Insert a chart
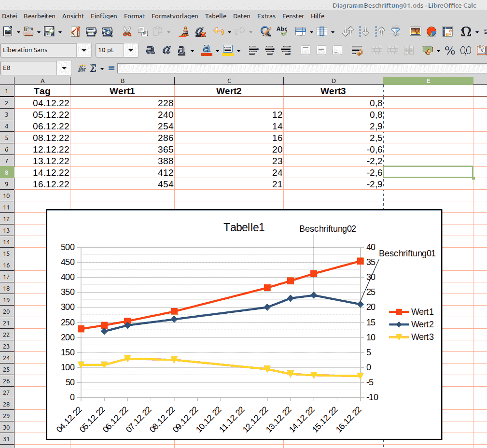The image size is (487, 448). (x=431, y=31)
